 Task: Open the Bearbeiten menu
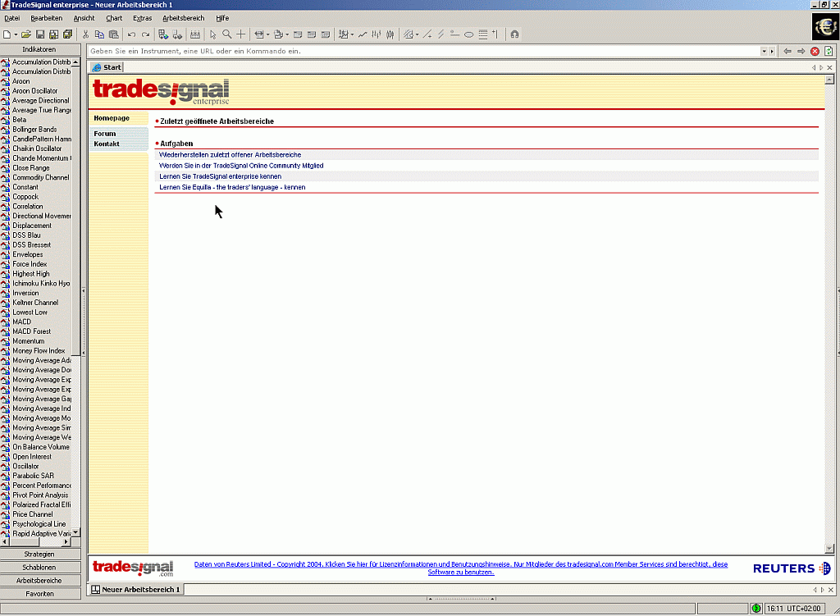click(x=47, y=18)
